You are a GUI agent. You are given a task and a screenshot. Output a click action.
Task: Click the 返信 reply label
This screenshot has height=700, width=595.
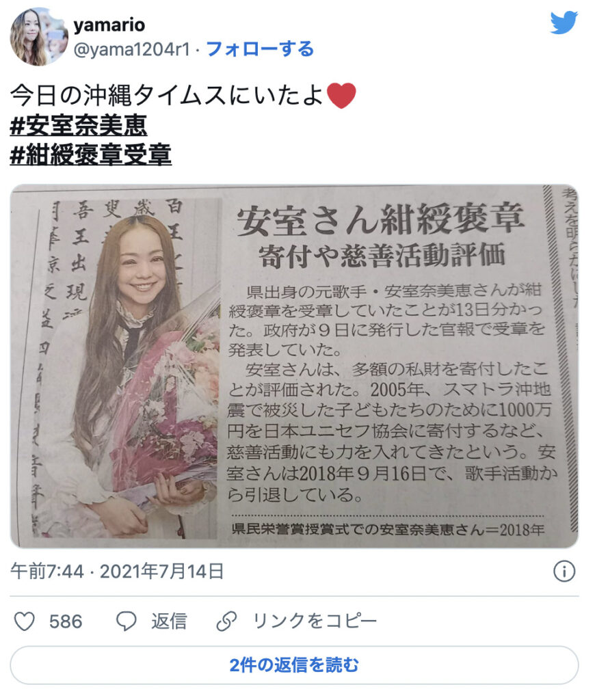coord(169,621)
